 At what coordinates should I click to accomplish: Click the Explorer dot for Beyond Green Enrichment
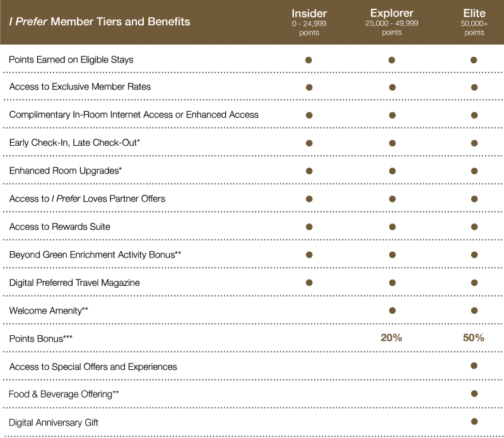(392, 255)
